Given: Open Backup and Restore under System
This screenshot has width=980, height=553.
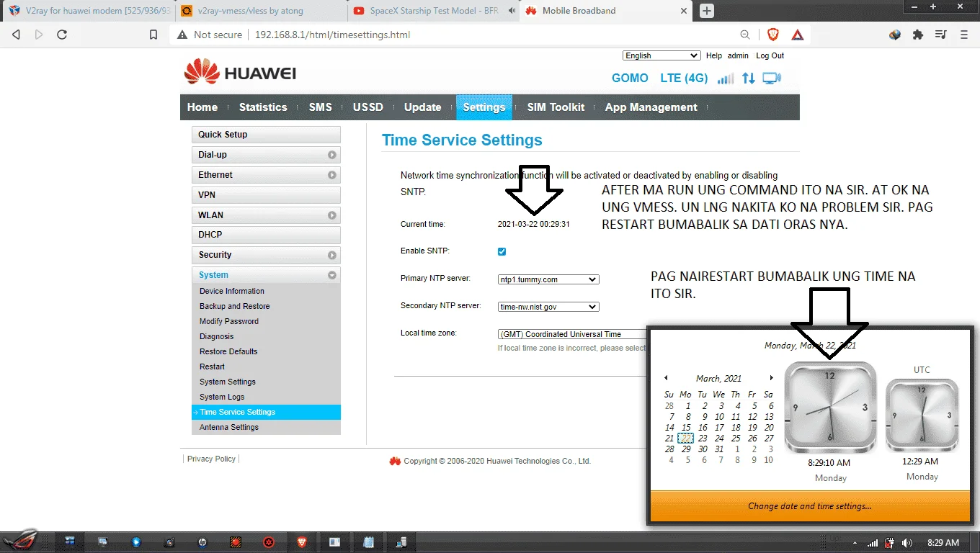Looking at the screenshot, I should coord(235,306).
